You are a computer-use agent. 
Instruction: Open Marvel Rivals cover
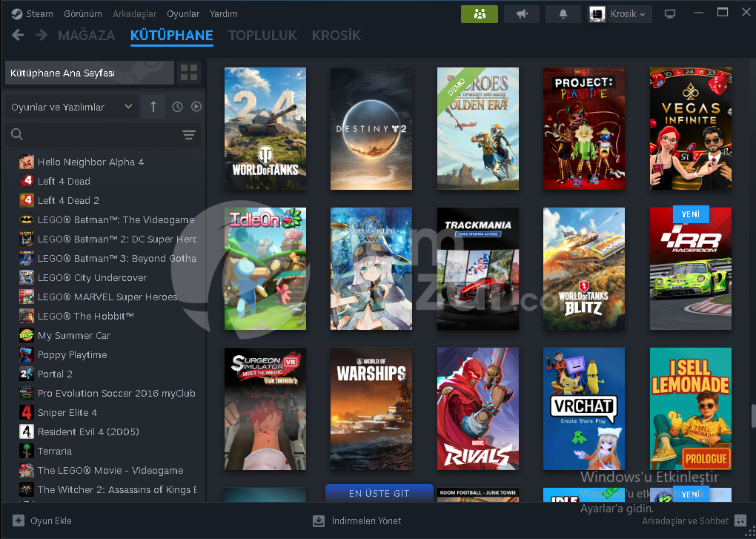(x=478, y=409)
